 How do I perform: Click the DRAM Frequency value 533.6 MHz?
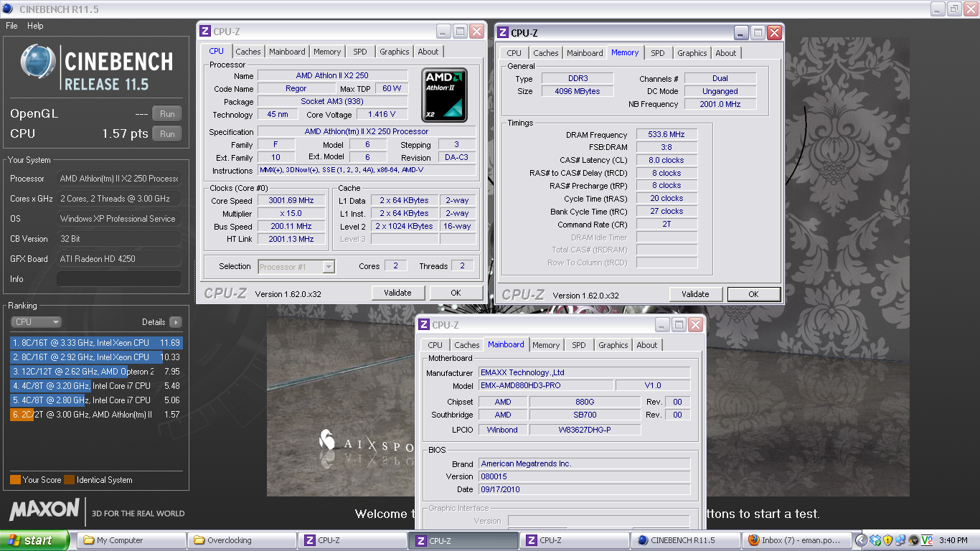[x=666, y=135]
